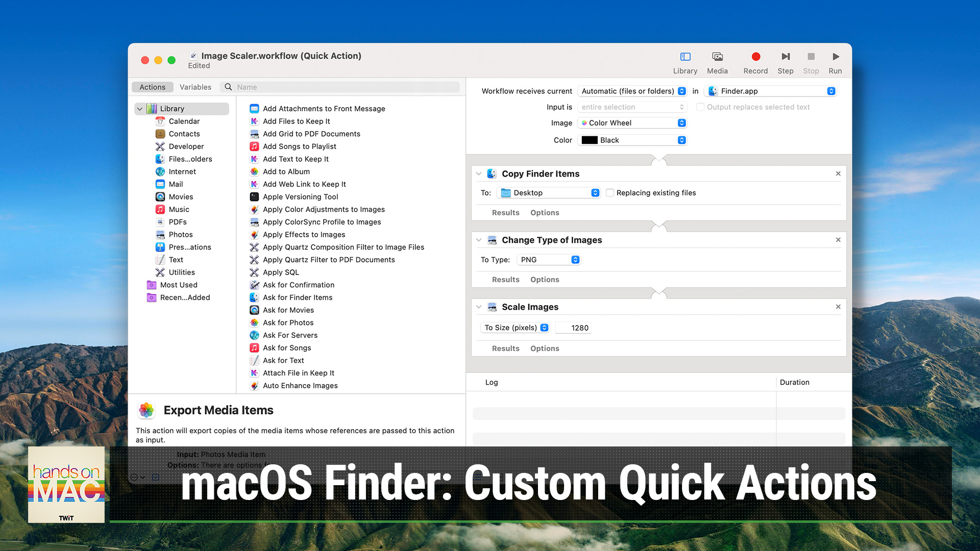Click the Run button to execute workflow

coord(835,57)
